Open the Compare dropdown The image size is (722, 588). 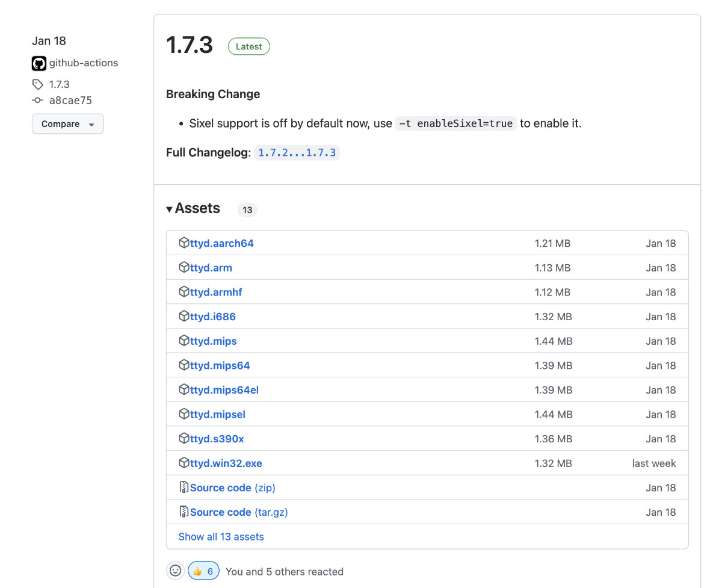click(68, 124)
